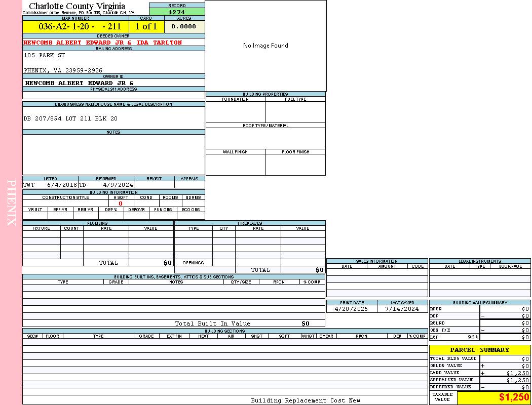Click the yellow PARCEL SUMMARY header
The width and height of the screenshot is (532, 405).
coord(479,350)
